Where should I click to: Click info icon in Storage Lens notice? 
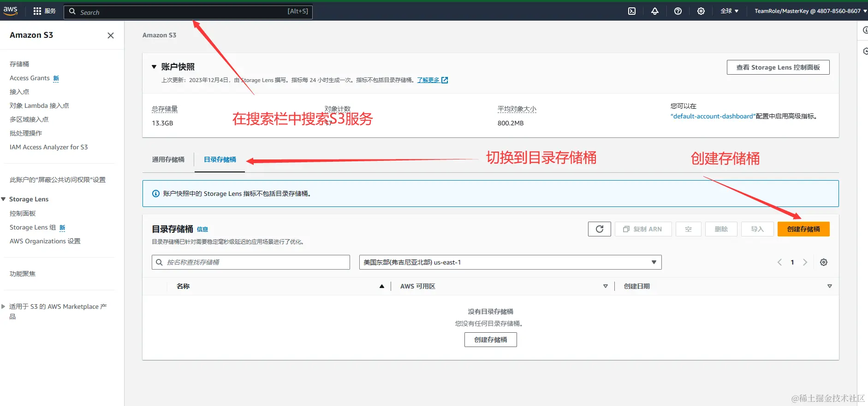(x=156, y=194)
